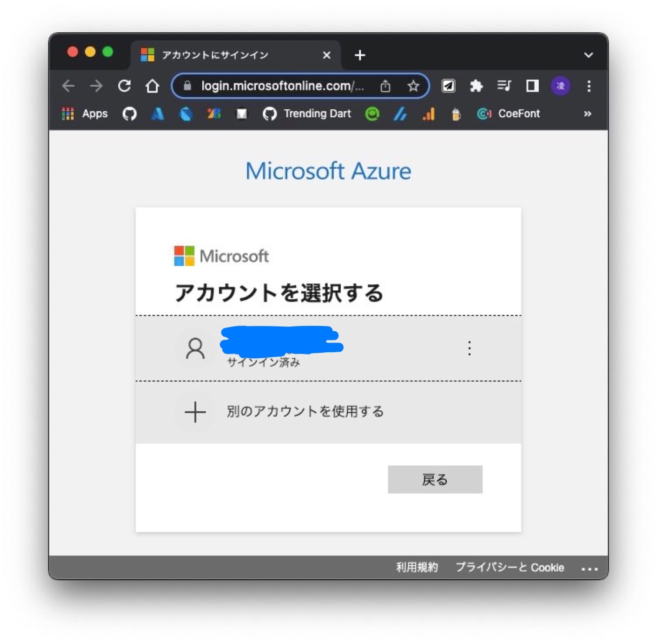Open the footer ellipsis more options

point(589,569)
